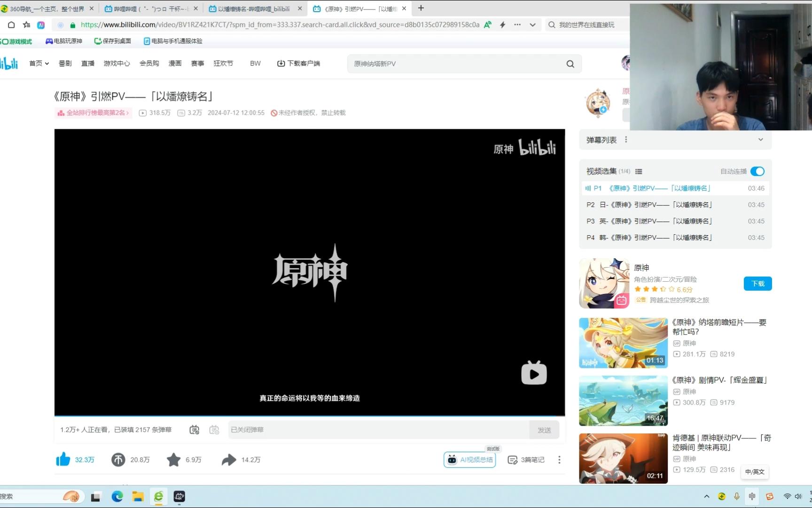Open the 赛事 nav item
Viewport: 812px width, 508px height.
click(x=197, y=63)
